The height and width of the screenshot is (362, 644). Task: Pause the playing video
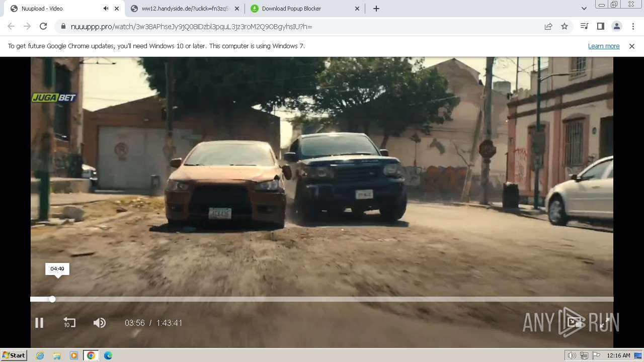39,323
